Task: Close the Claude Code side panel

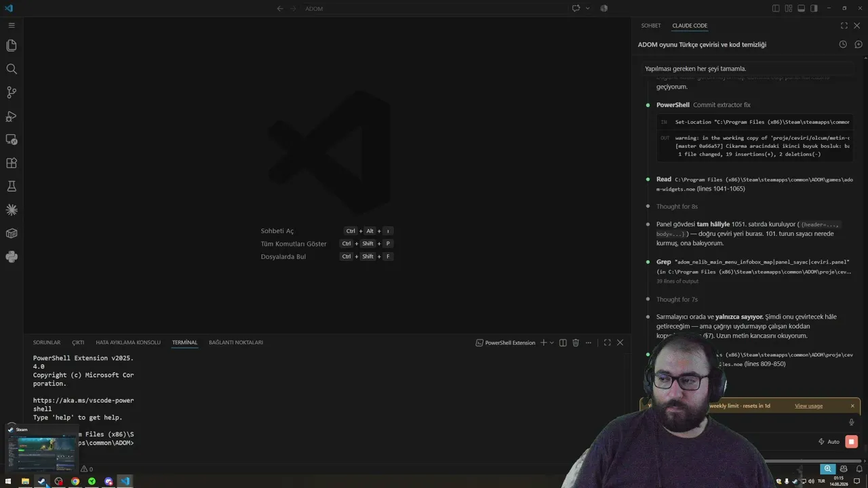Action: pos(857,26)
